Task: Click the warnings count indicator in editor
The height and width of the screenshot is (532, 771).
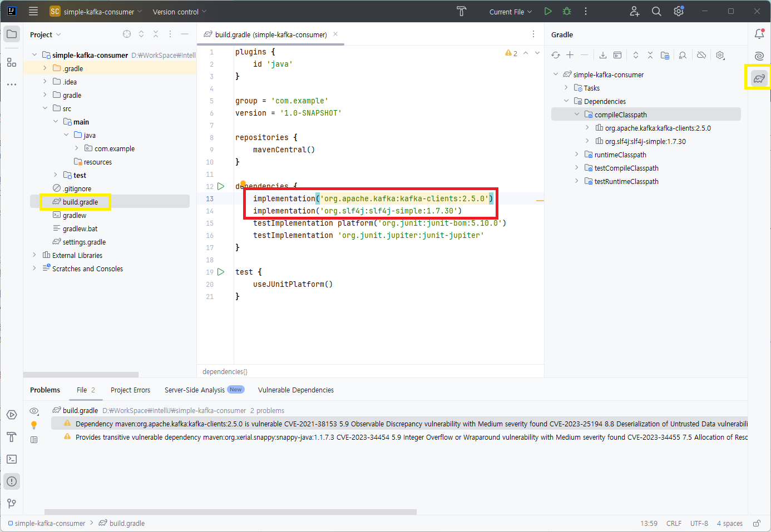Action: pos(511,53)
